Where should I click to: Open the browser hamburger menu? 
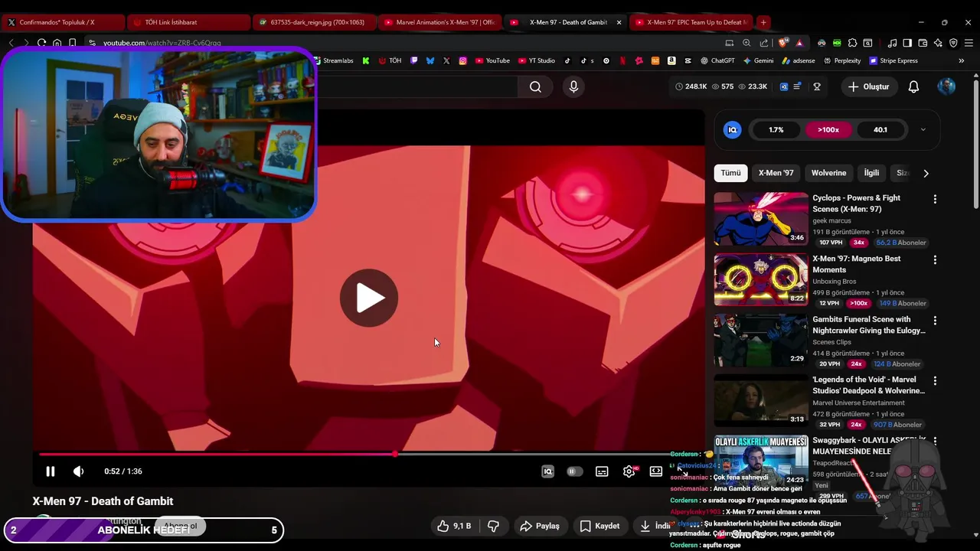point(969,43)
